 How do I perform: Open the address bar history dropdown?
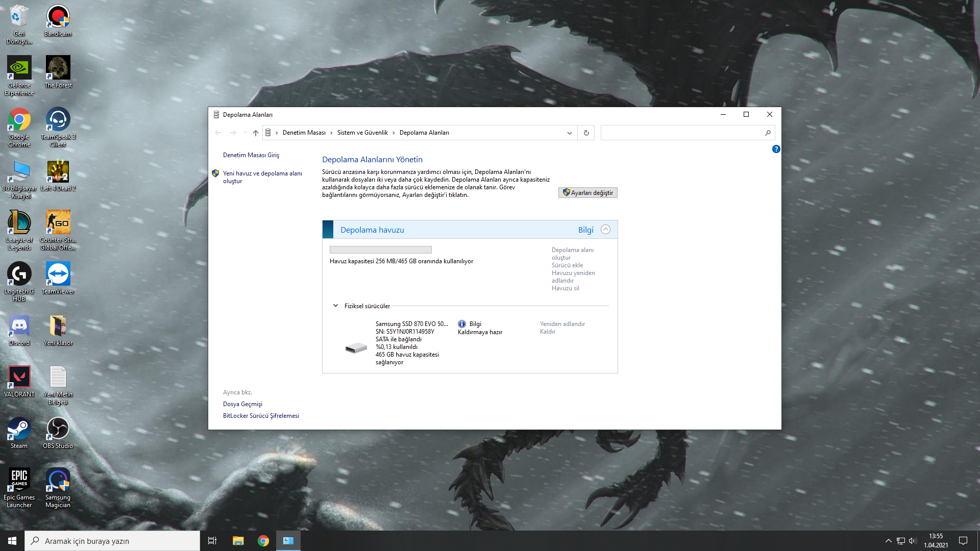[570, 133]
